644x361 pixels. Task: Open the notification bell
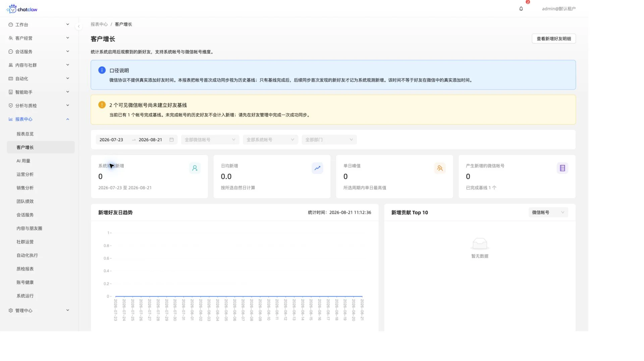click(x=521, y=9)
